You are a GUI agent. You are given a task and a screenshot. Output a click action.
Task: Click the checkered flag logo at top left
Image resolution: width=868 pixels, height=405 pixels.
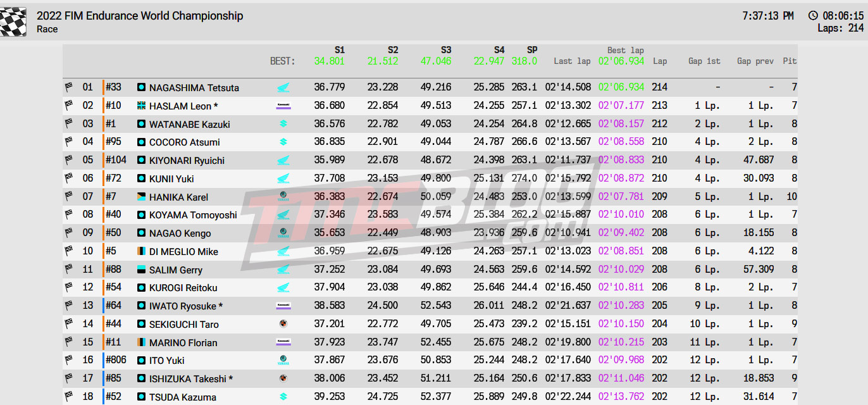click(13, 22)
